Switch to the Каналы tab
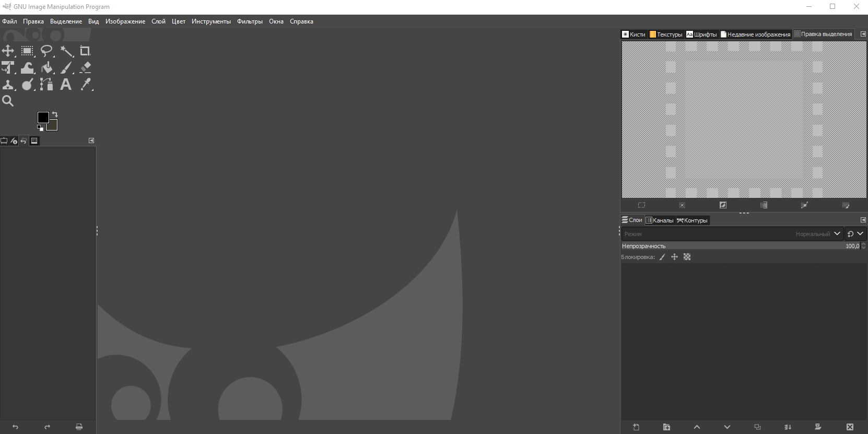The height and width of the screenshot is (434, 868). point(660,220)
